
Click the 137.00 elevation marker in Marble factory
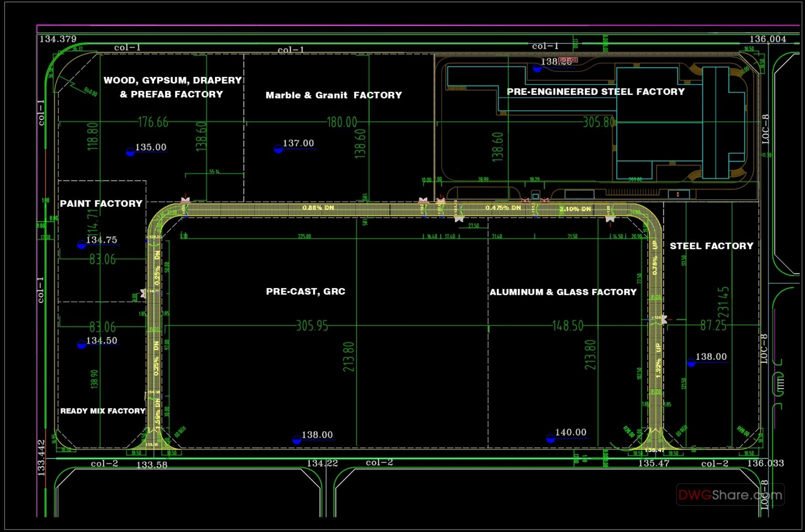(x=278, y=148)
